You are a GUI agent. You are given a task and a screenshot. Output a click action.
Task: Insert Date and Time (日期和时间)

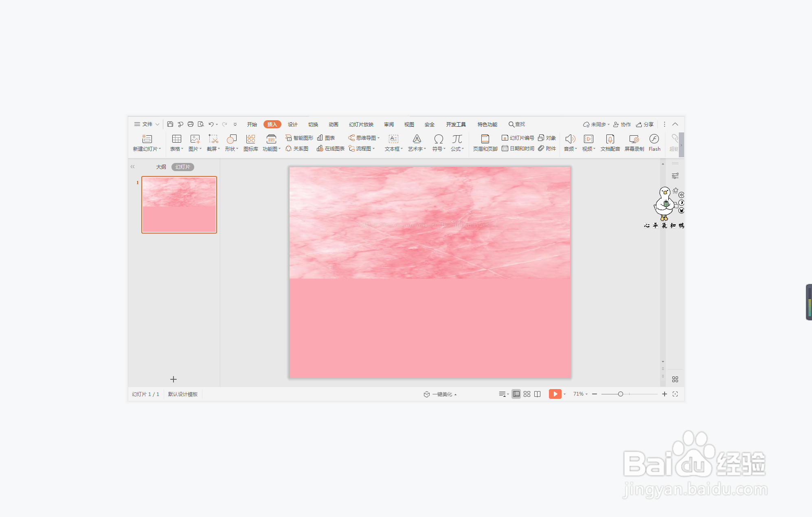pyautogui.click(x=518, y=149)
